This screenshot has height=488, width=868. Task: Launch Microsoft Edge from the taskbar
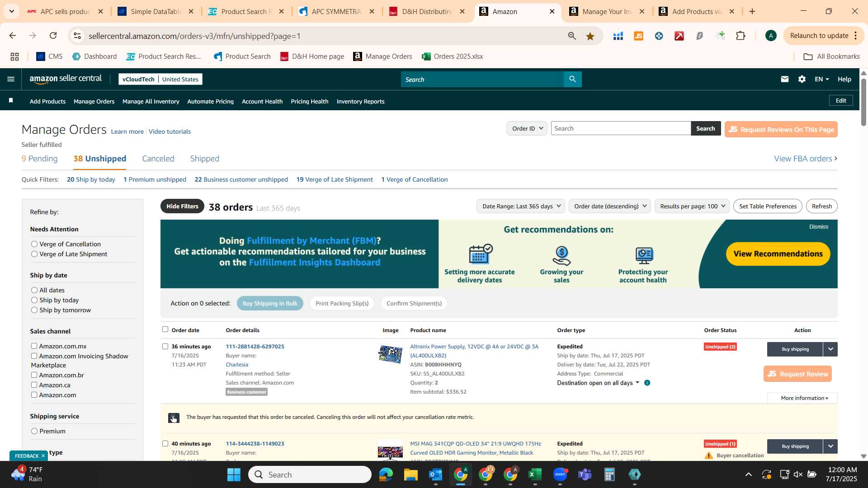386,474
